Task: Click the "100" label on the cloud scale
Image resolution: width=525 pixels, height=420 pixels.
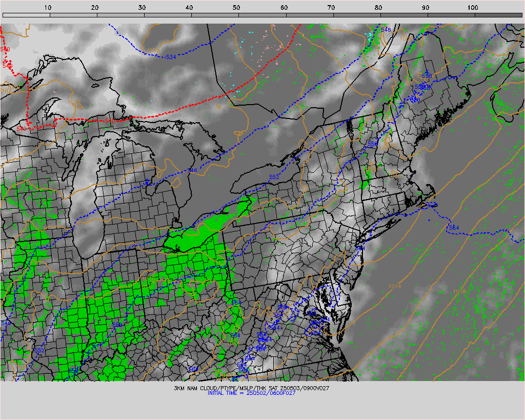Action: [472, 7]
